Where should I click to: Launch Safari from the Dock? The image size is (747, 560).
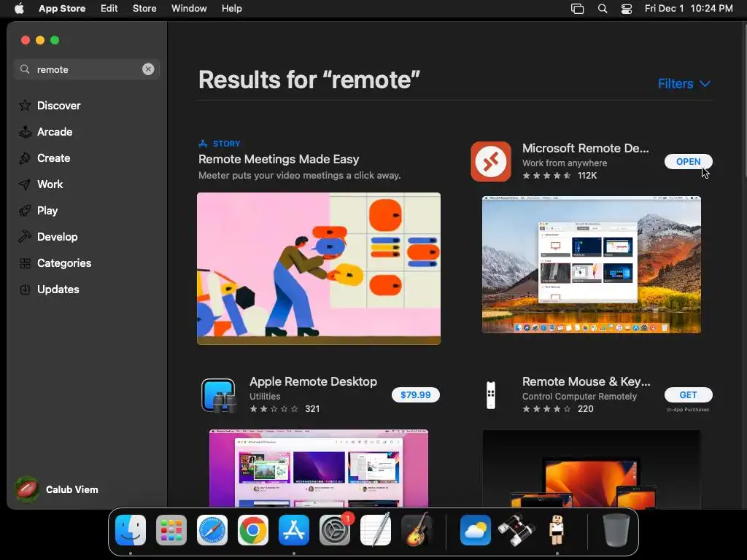click(x=212, y=530)
